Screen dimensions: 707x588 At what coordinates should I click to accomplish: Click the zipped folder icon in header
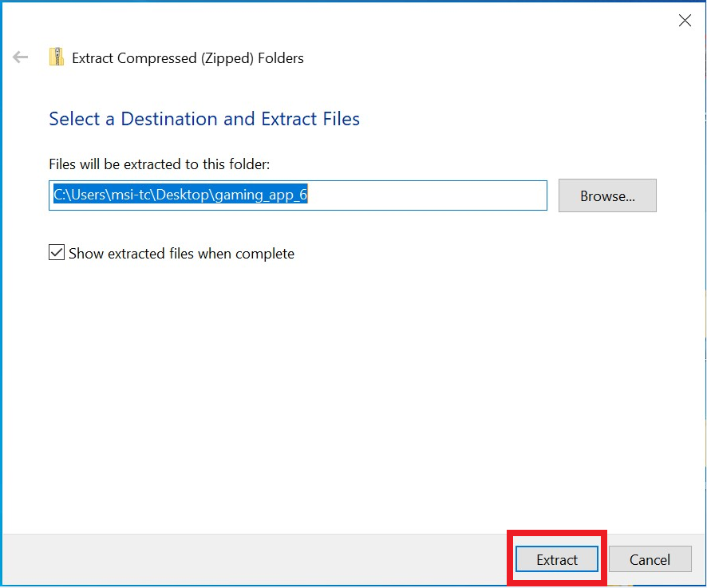(x=57, y=57)
